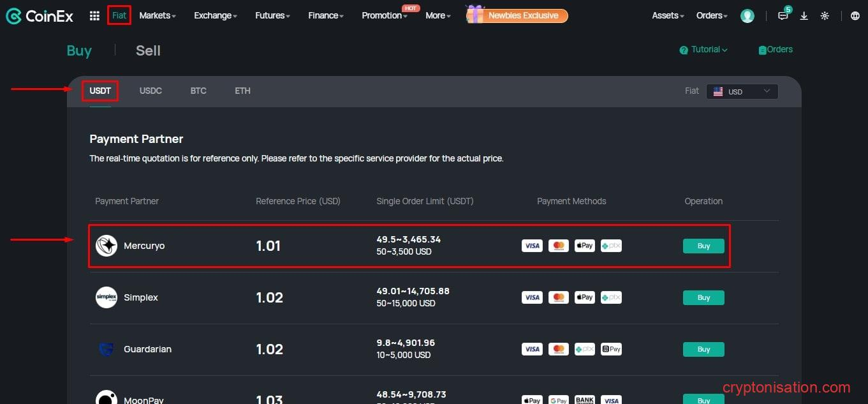
Task: Toggle the light/dark theme sun icon
Action: (x=825, y=16)
